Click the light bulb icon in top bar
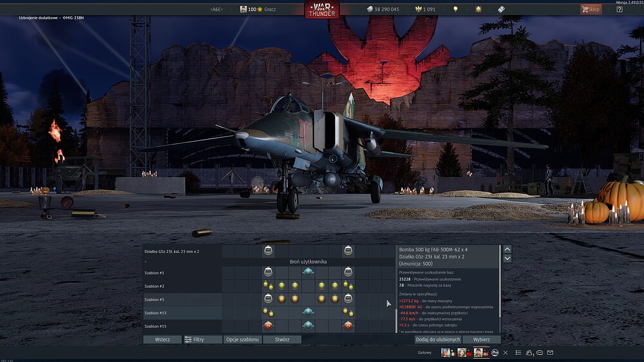This screenshot has width=644, height=362. 455,10
